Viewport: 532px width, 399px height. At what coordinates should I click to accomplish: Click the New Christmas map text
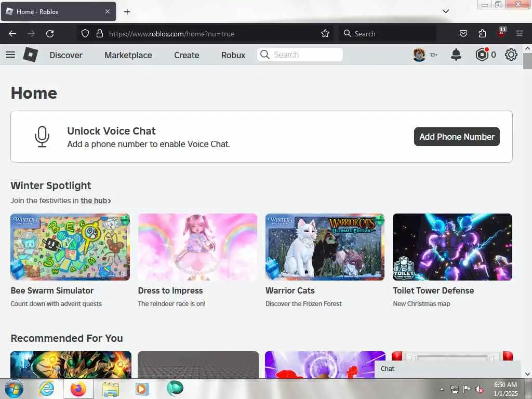pos(422,303)
